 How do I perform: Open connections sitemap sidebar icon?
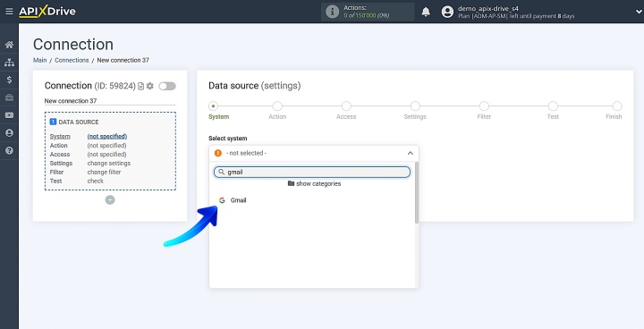pyautogui.click(x=9, y=63)
